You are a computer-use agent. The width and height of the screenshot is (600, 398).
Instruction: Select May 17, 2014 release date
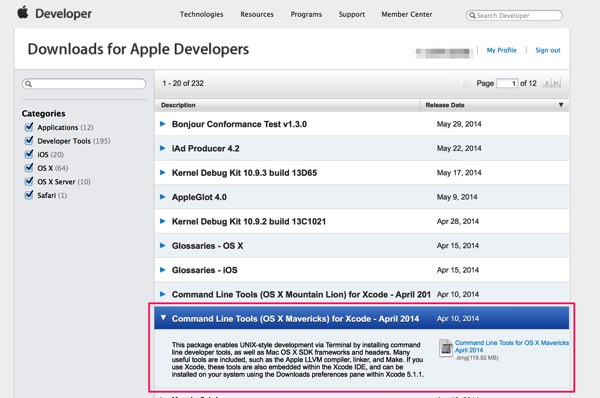point(459,173)
